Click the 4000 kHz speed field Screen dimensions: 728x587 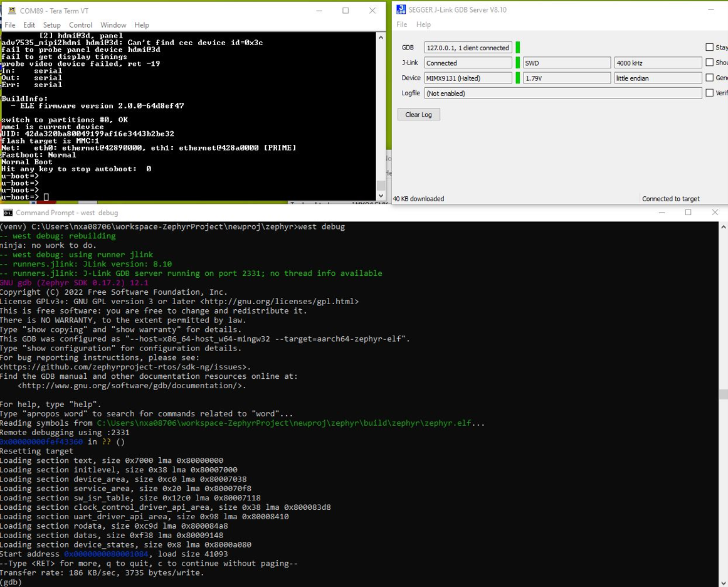(x=658, y=63)
